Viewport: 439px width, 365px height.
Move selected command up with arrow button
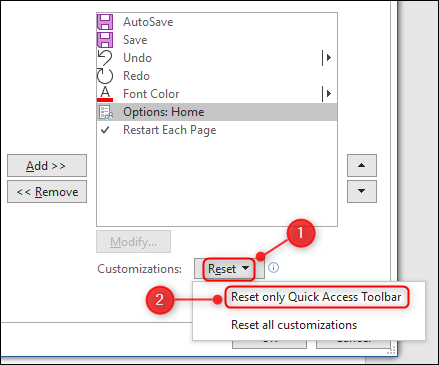tap(362, 165)
